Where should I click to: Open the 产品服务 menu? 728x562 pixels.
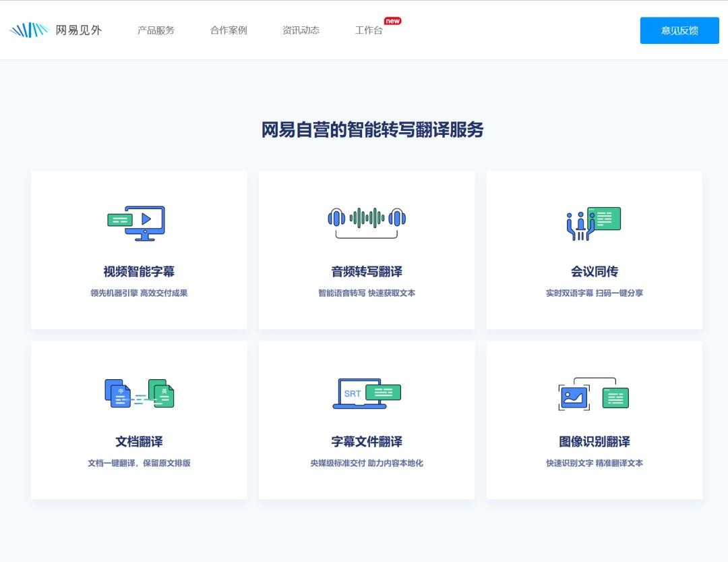[x=156, y=30]
